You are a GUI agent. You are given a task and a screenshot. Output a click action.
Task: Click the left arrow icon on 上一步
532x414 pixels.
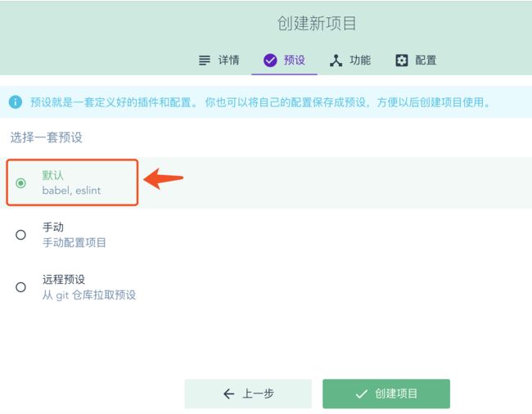pos(228,394)
